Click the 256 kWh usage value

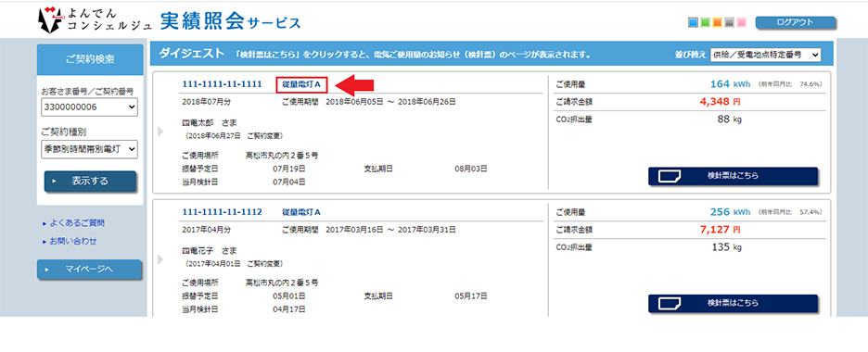click(730, 212)
